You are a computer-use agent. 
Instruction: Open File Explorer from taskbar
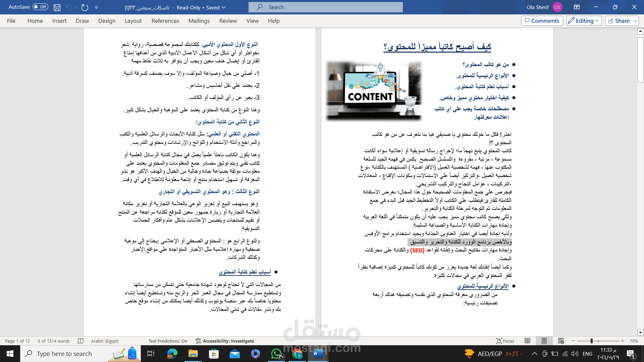tap(193, 354)
